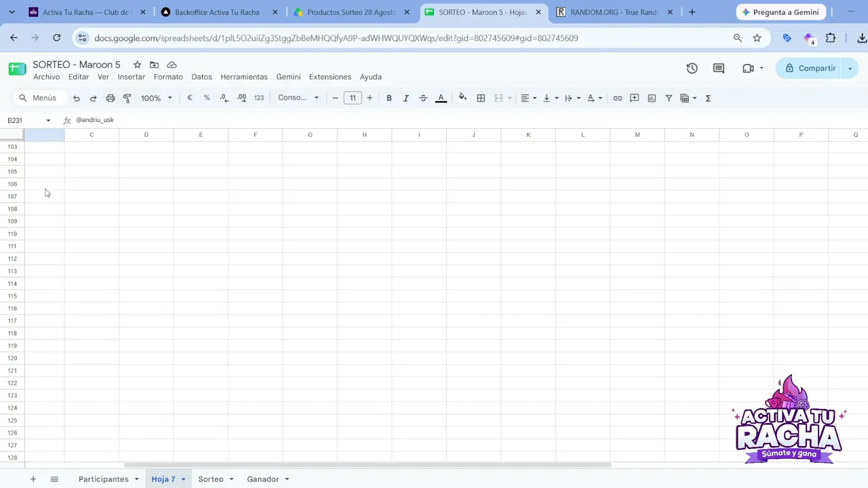The height and width of the screenshot is (488, 868).
Task: Reload the page using the browser refresh icon
Action: coord(57,38)
